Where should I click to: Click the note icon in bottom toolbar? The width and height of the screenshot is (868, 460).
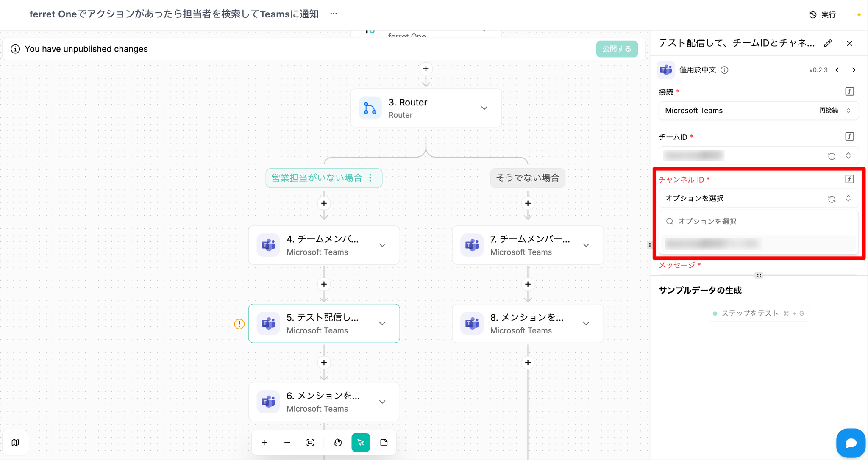(x=384, y=443)
